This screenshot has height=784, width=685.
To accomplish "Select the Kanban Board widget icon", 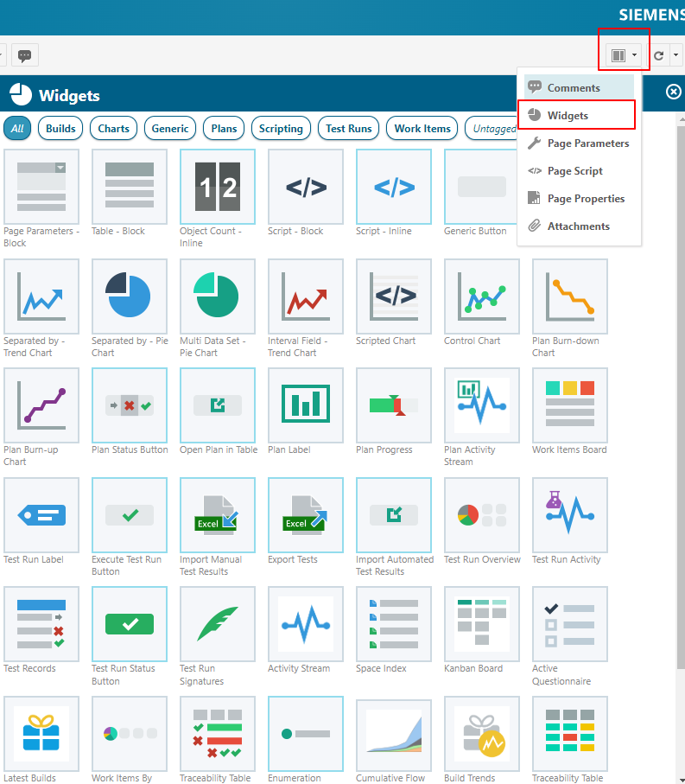I will tap(482, 624).
